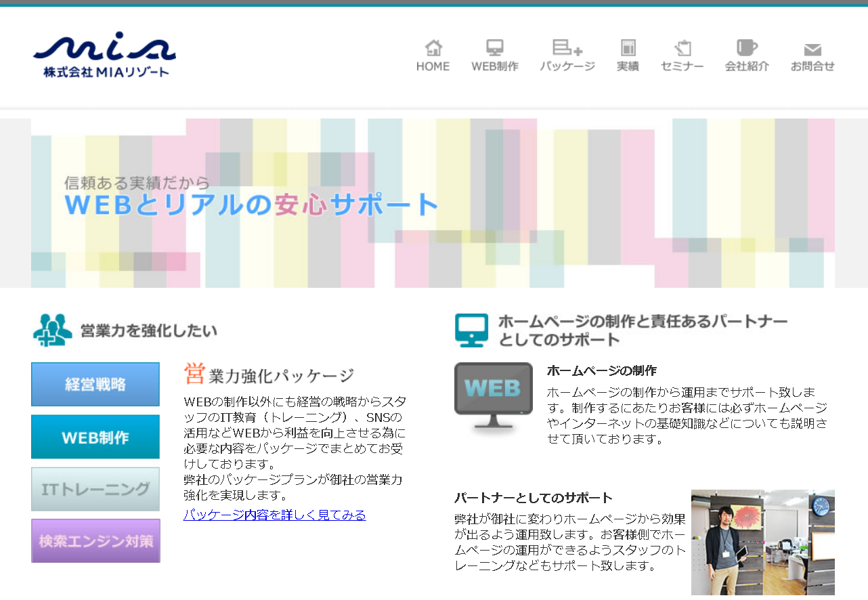Click the HOME house icon
Image resolution: width=868 pixels, height=600 pixels.
tap(433, 47)
